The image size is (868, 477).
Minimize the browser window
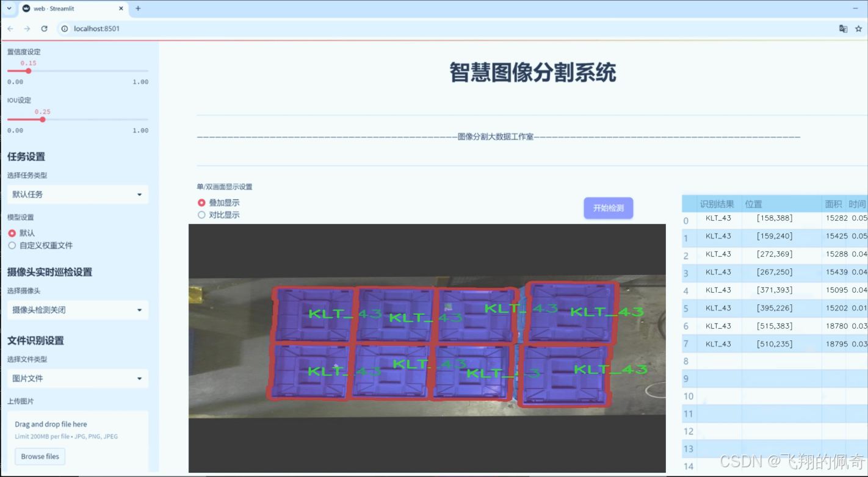(x=855, y=9)
